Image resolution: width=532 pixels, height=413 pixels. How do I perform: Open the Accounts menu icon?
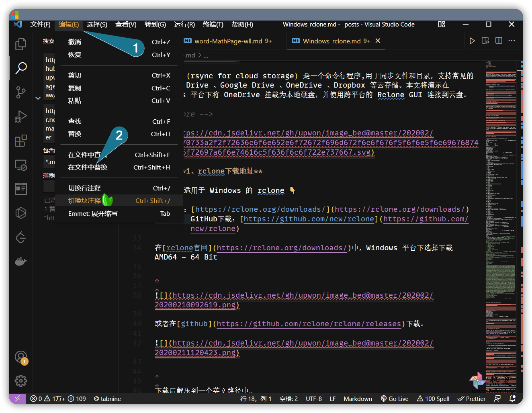[21, 357]
